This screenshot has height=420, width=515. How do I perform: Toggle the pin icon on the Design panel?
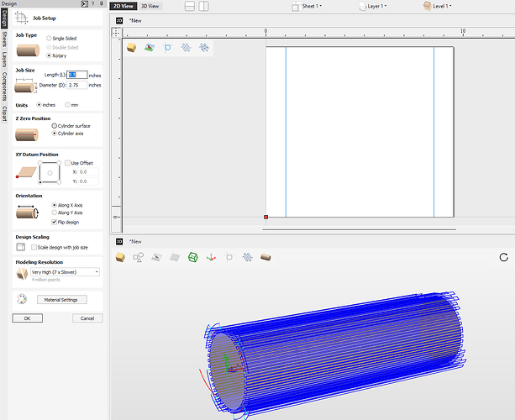101,3
